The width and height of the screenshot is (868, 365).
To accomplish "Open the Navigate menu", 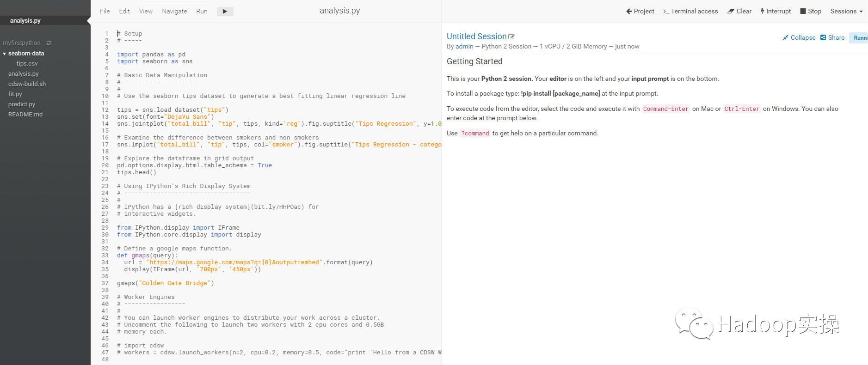I will click(x=174, y=12).
